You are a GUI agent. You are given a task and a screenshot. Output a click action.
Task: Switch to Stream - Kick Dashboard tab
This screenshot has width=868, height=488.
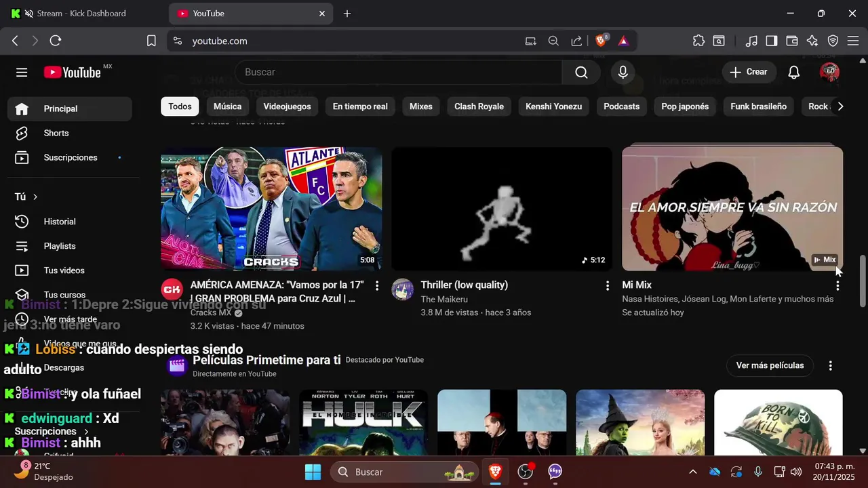[x=81, y=14]
